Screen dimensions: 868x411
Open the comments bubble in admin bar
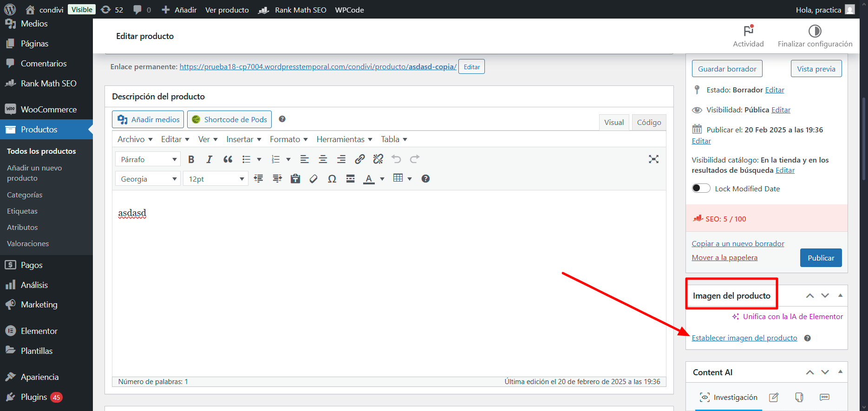(x=142, y=10)
